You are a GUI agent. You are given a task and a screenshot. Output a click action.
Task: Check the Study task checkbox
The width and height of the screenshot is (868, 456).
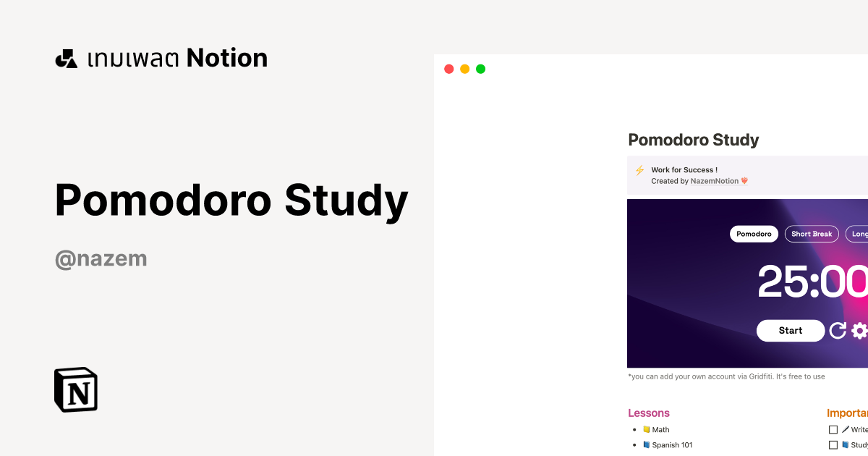click(833, 444)
